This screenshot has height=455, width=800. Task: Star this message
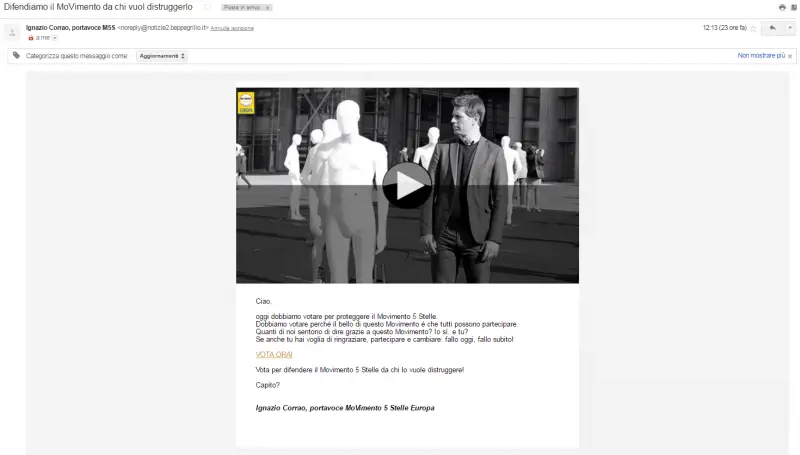click(x=753, y=28)
